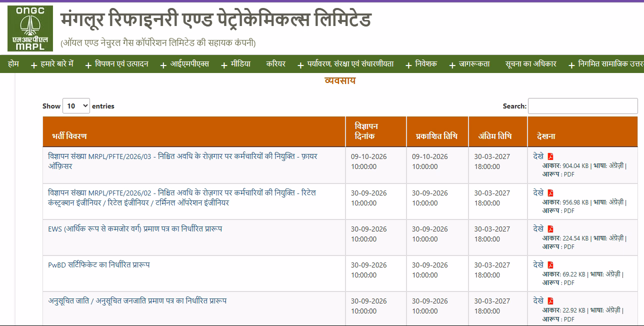Click the देखना column header

[x=582, y=131]
